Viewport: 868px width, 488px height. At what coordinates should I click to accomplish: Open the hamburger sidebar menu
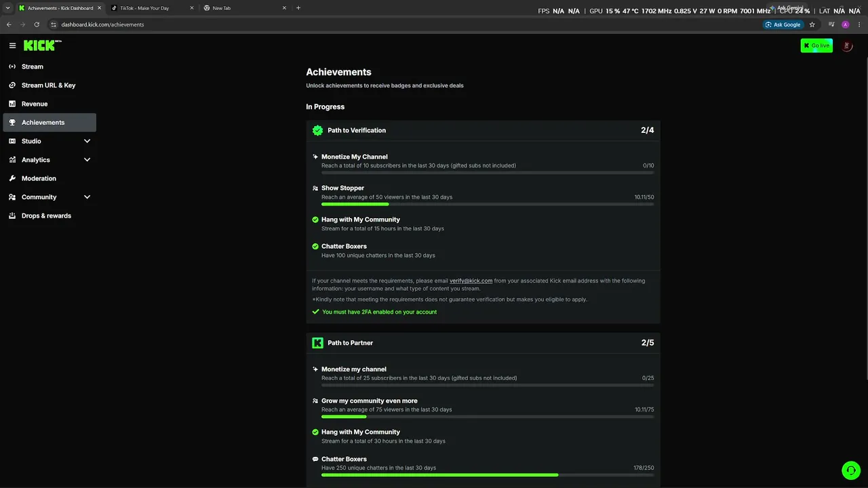click(x=12, y=45)
